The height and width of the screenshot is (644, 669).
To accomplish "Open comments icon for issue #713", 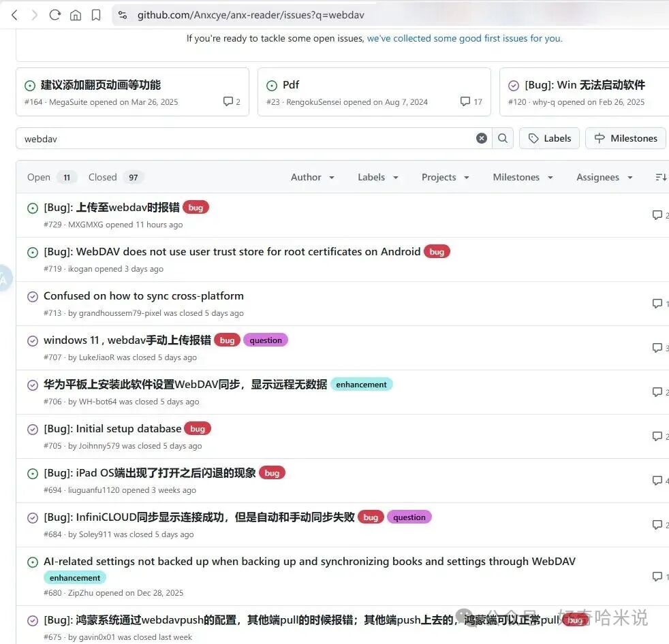I will coord(657,304).
